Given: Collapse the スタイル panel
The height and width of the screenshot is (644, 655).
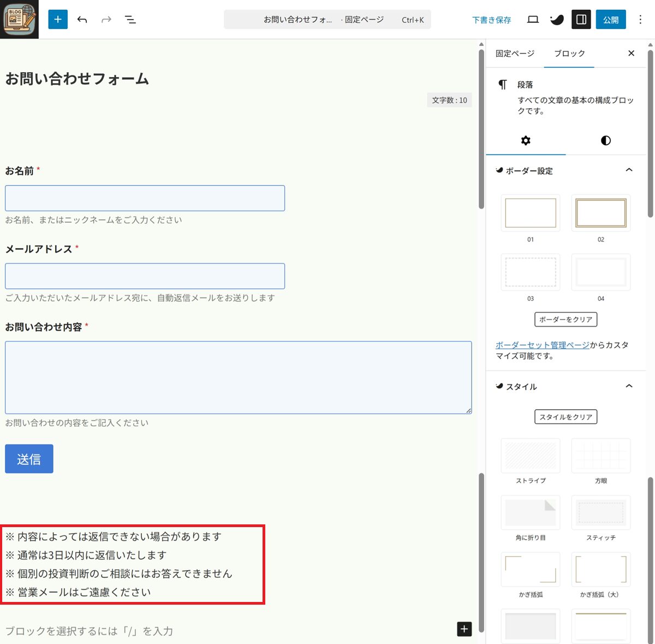Looking at the screenshot, I should click(629, 386).
